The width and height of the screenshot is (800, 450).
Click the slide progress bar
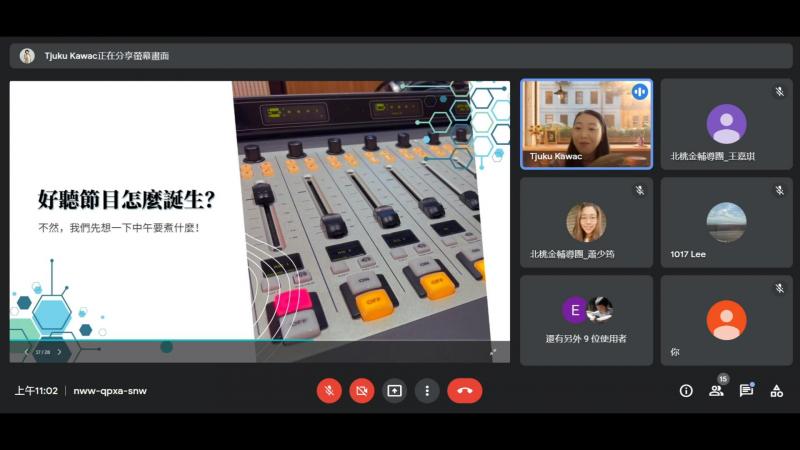point(260,340)
